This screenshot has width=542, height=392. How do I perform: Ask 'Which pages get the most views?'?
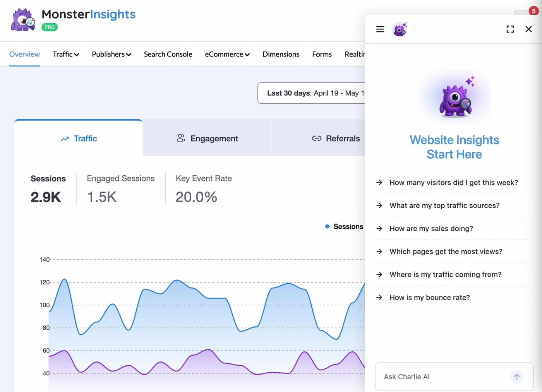point(455,252)
